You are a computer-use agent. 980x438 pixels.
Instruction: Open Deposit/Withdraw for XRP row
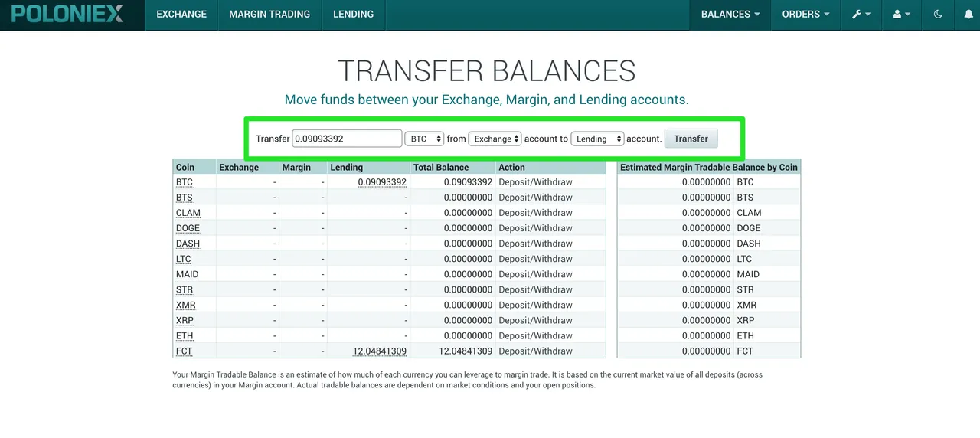coord(535,320)
